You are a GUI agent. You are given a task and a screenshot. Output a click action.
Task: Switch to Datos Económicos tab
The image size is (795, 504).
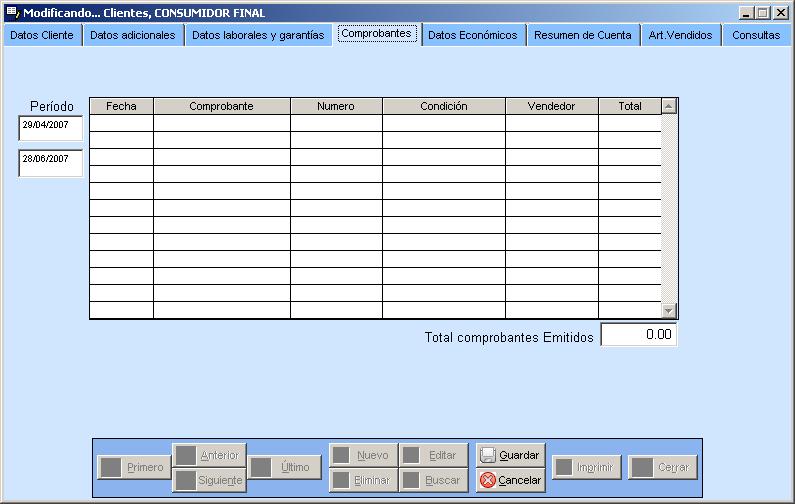point(472,35)
